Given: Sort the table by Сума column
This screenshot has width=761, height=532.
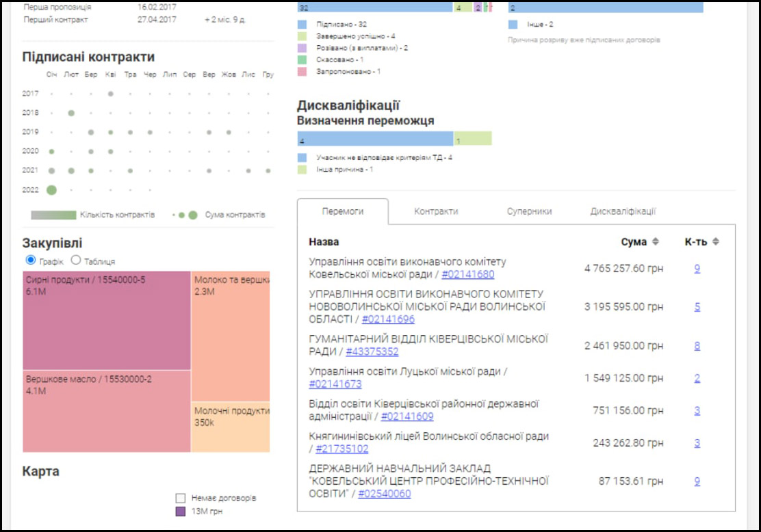Looking at the screenshot, I should pos(655,241).
